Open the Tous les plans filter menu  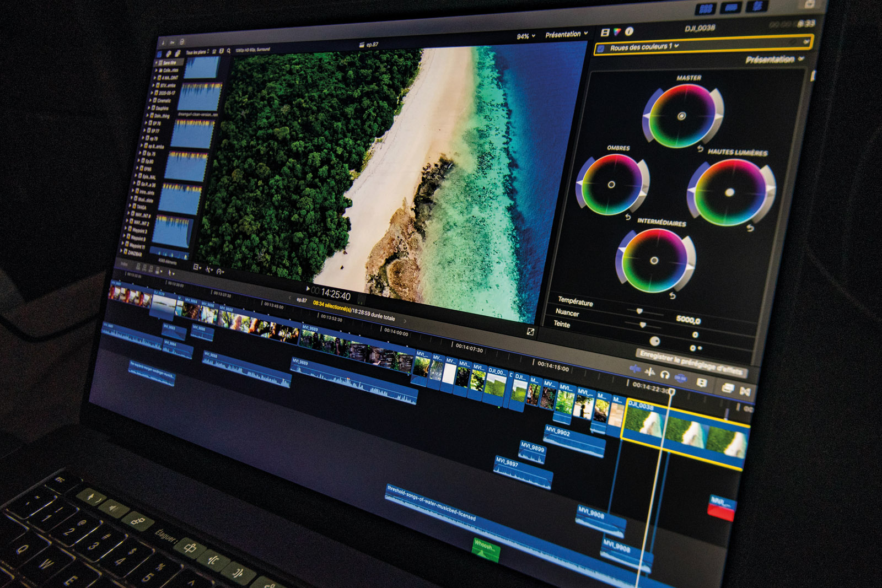point(197,52)
